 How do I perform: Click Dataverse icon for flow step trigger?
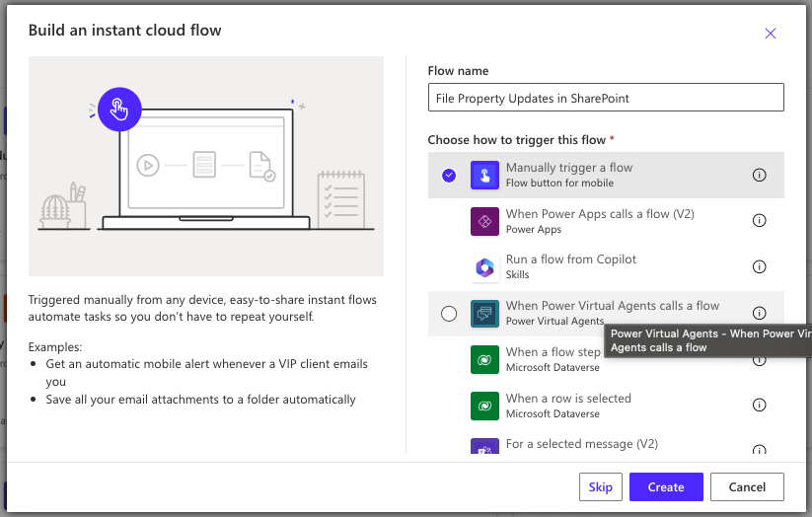pos(484,359)
